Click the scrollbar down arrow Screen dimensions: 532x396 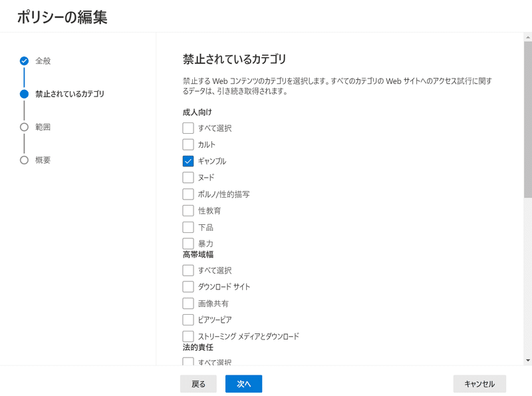tap(527, 360)
